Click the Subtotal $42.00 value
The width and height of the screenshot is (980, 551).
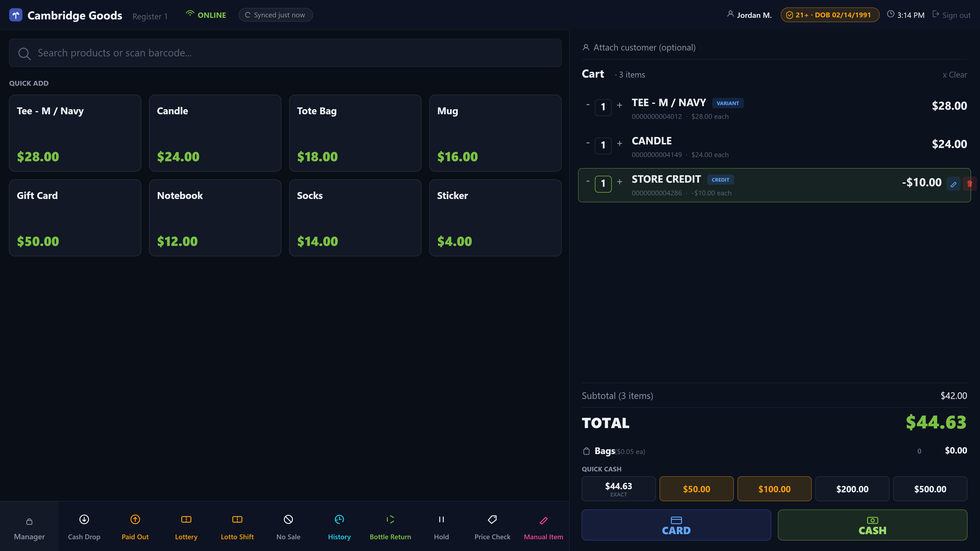coord(954,396)
